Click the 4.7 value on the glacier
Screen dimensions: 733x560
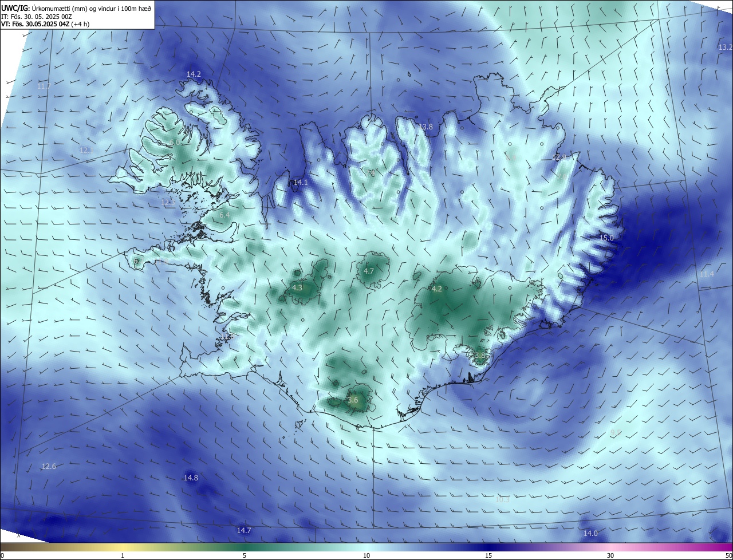369,271
